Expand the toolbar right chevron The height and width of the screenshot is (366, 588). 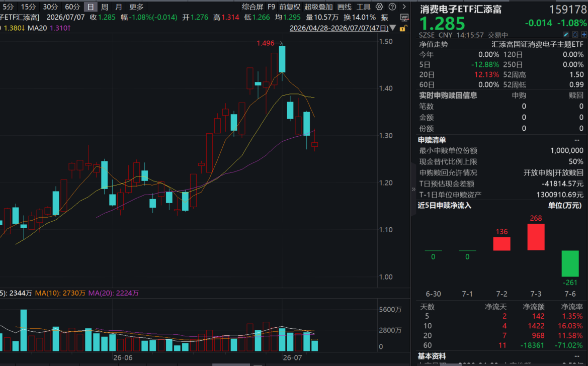[x=404, y=7]
